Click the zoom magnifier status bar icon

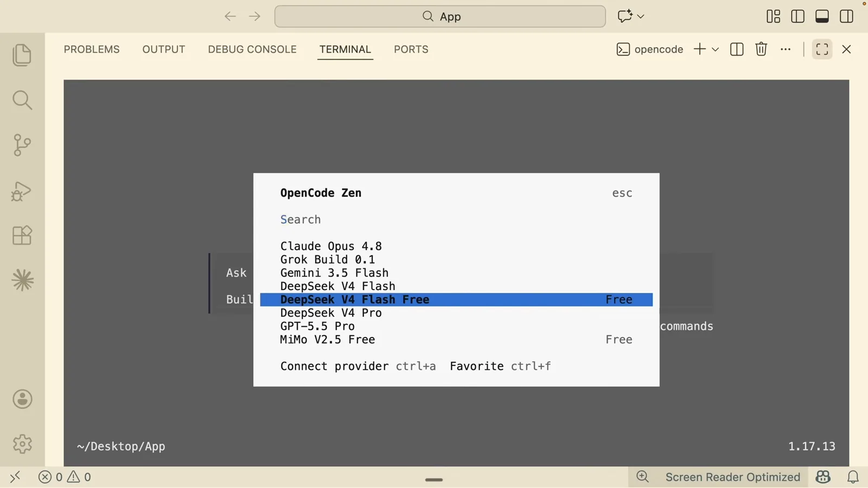tap(643, 477)
